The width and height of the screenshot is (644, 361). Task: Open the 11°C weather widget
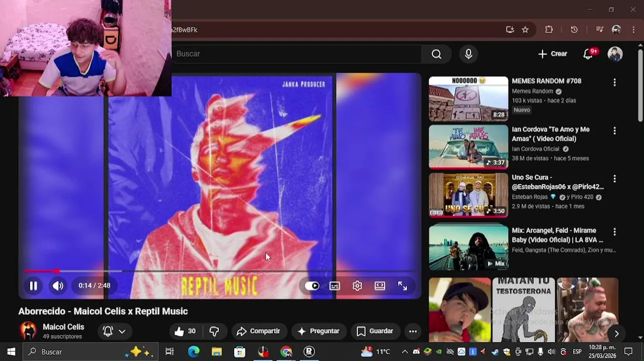(376, 351)
